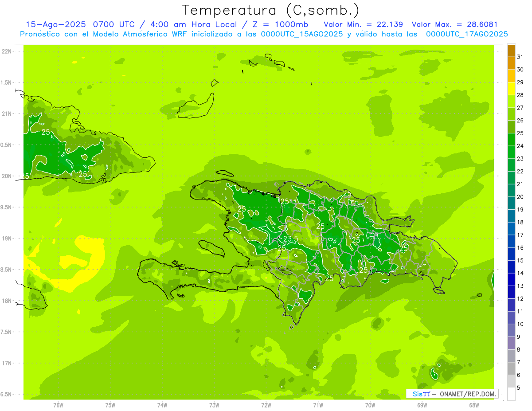Click the '68W' longitude axis label

point(474,405)
